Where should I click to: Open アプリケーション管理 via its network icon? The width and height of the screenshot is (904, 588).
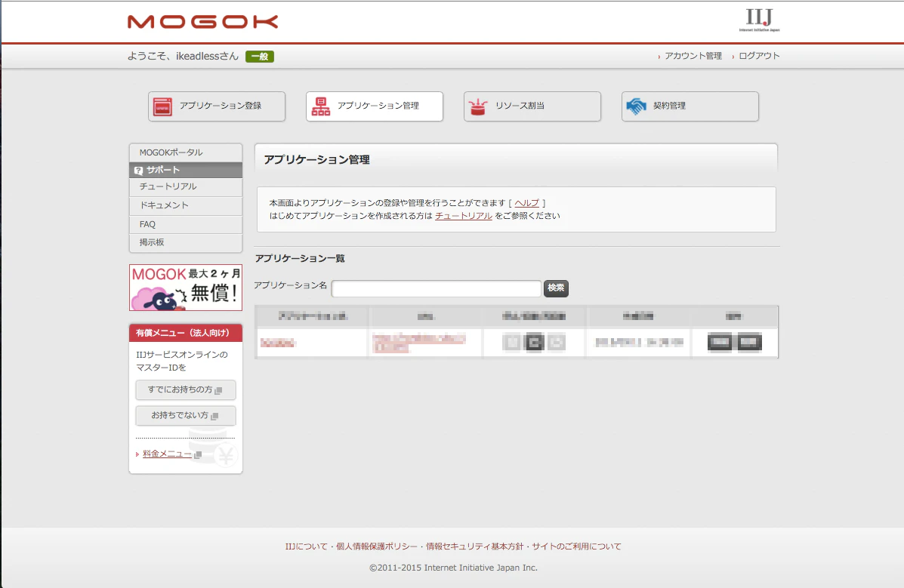pos(320,106)
